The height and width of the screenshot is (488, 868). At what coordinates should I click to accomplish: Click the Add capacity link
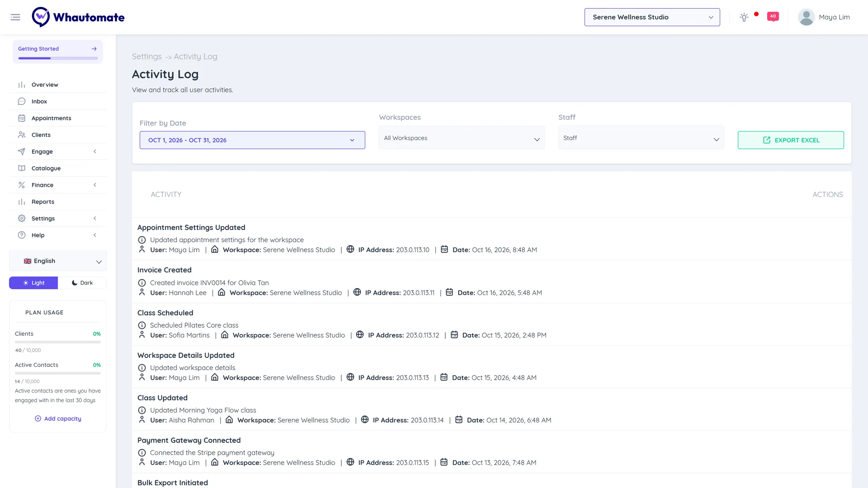58,419
